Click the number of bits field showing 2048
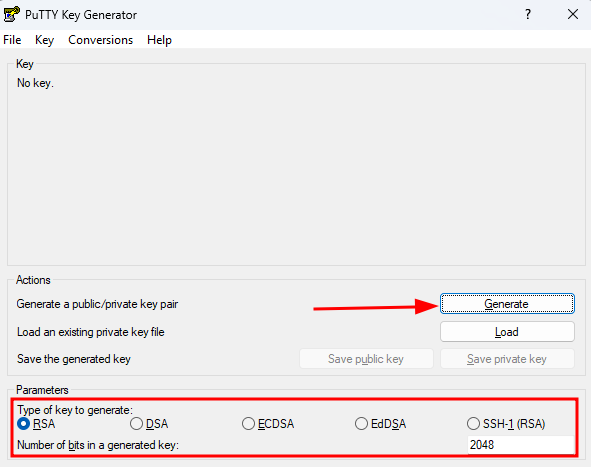 point(521,445)
